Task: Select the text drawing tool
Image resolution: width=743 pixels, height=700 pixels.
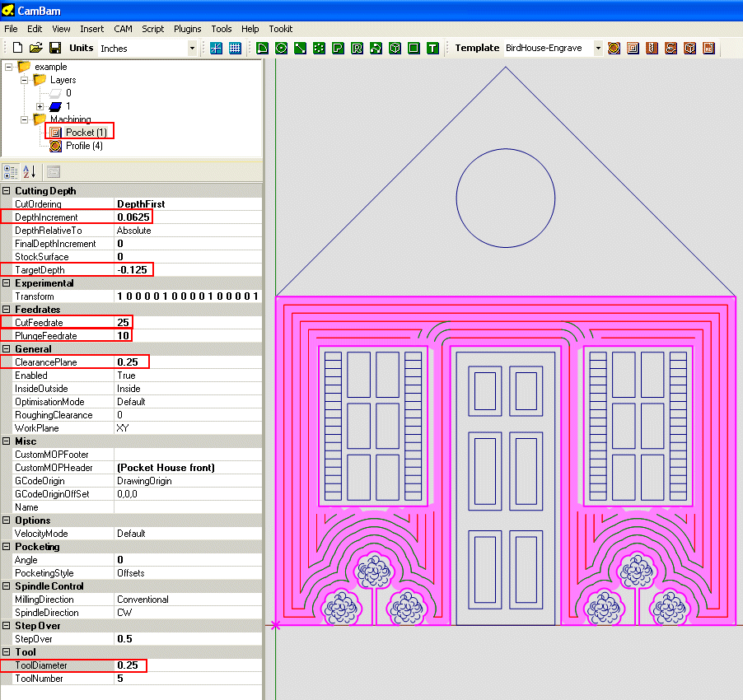Action: [x=432, y=49]
